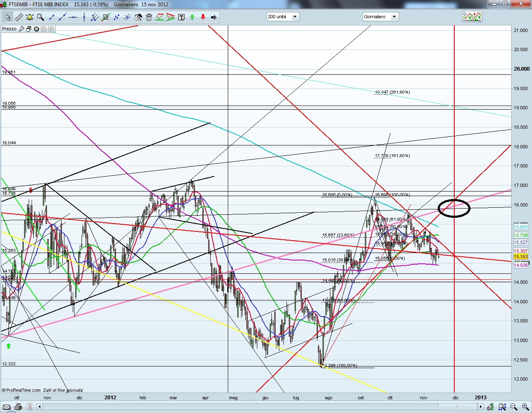The width and height of the screenshot is (532, 413).
Task: Click the green chart export icon at the bottom right
Action: (x=490, y=407)
